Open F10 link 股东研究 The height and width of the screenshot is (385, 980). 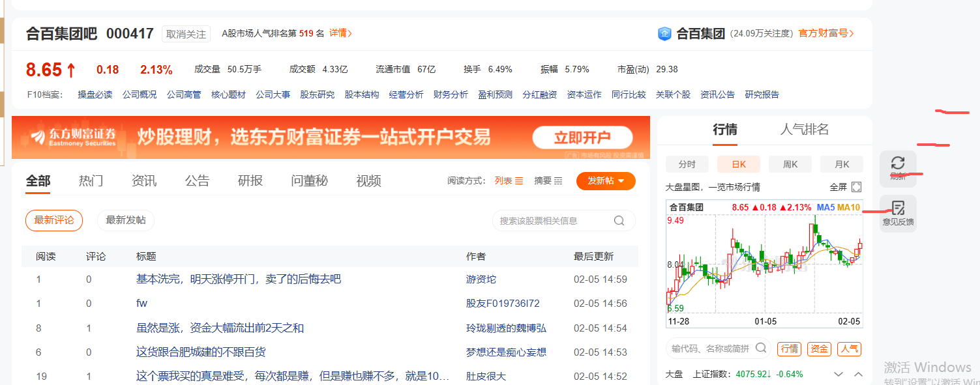(x=318, y=94)
